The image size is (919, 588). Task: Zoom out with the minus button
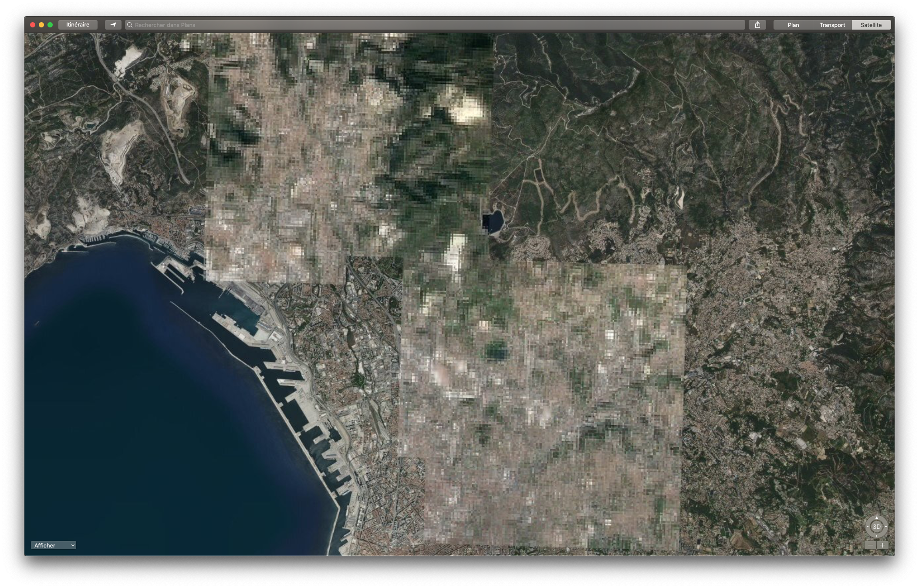point(870,545)
